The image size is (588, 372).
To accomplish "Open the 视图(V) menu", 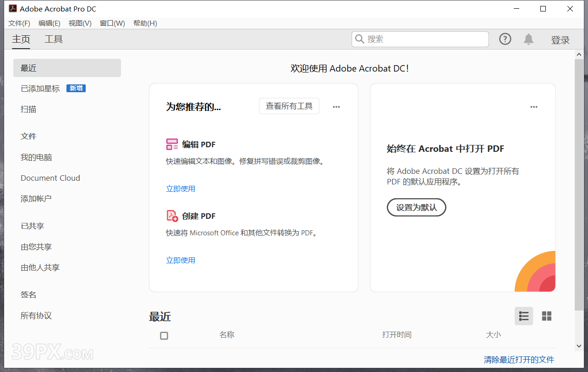I will [x=80, y=23].
